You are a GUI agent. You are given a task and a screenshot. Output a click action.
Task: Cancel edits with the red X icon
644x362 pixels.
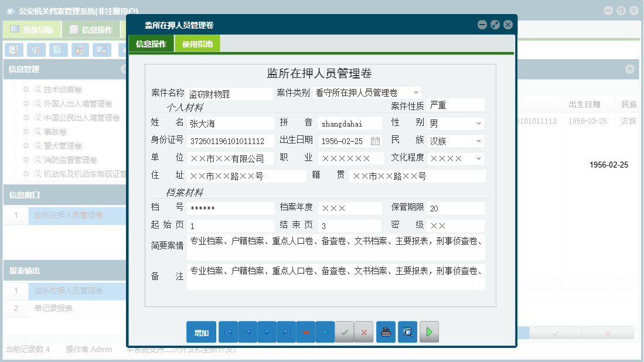pyautogui.click(x=363, y=332)
